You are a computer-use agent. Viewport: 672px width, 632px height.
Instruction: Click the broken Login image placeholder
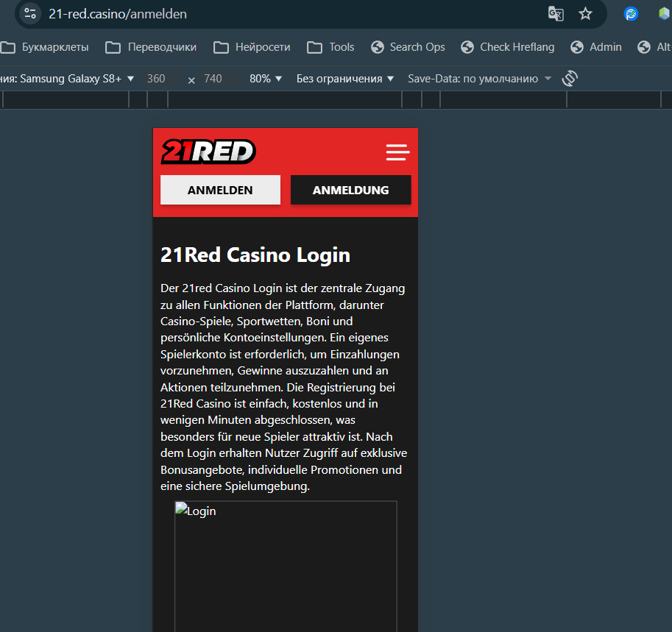286,566
